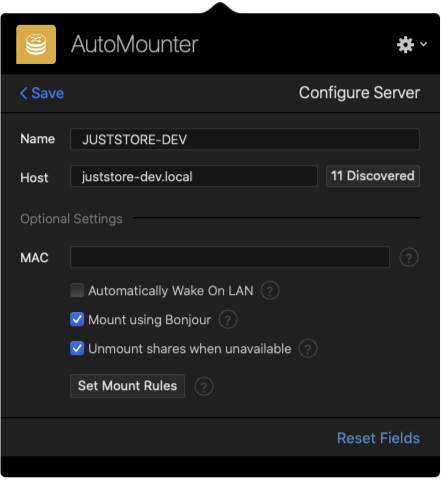Click the Host field label

(x=34, y=177)
